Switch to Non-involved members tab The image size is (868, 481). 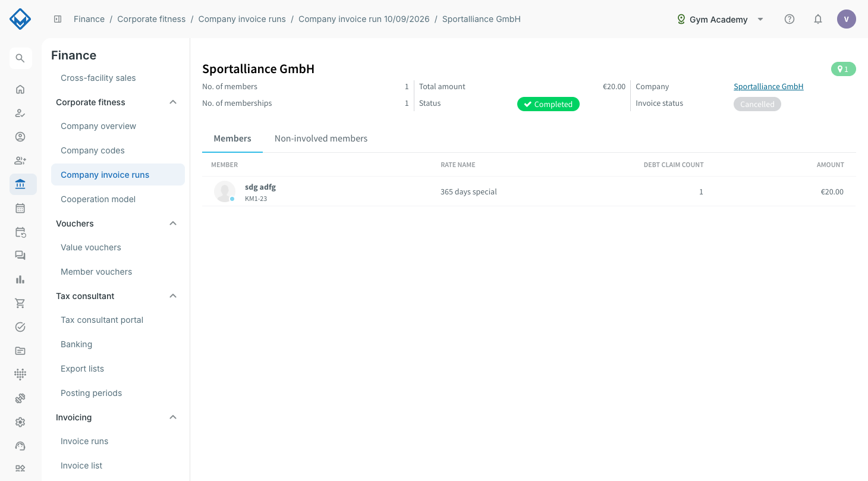coord(321,139)
